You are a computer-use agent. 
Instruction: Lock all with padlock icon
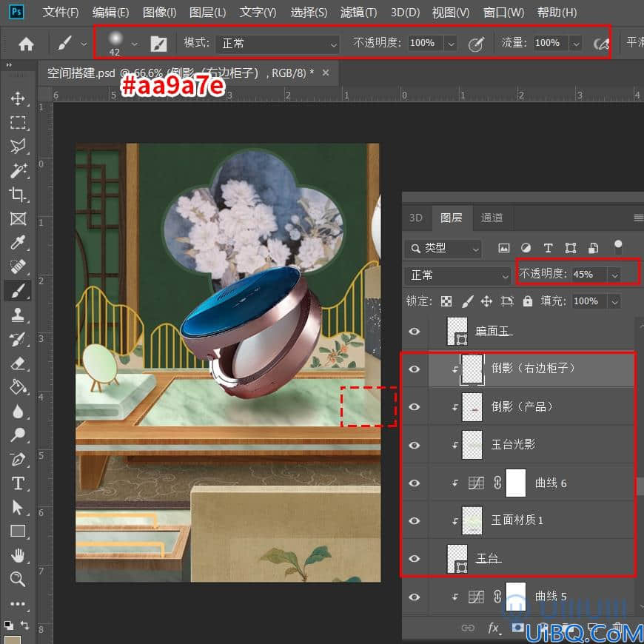pyautogui.click(x=527, y=301)
